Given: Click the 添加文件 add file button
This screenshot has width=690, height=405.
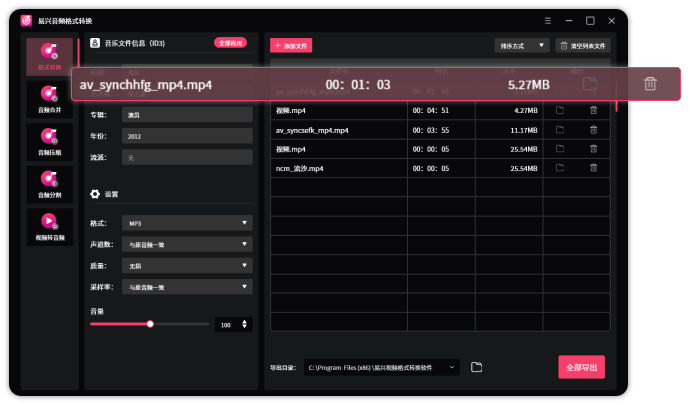Looking at the screenshot, I should click(292, 46).
